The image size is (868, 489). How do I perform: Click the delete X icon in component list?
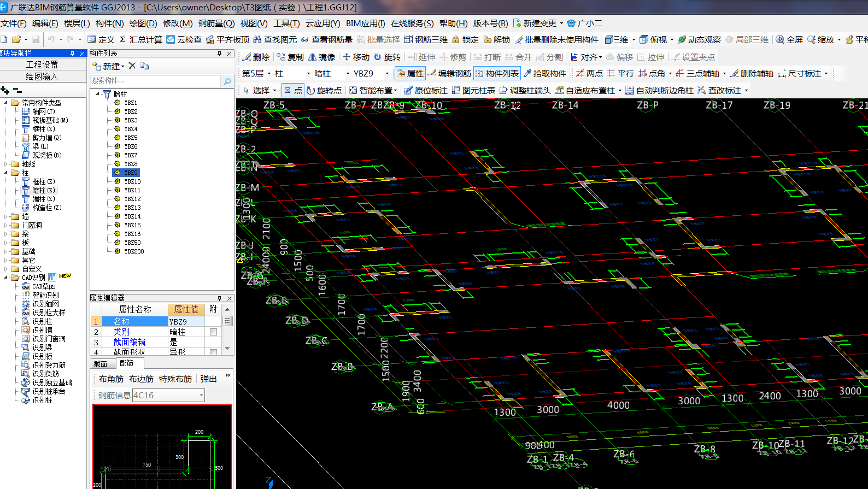click(132, 66)
